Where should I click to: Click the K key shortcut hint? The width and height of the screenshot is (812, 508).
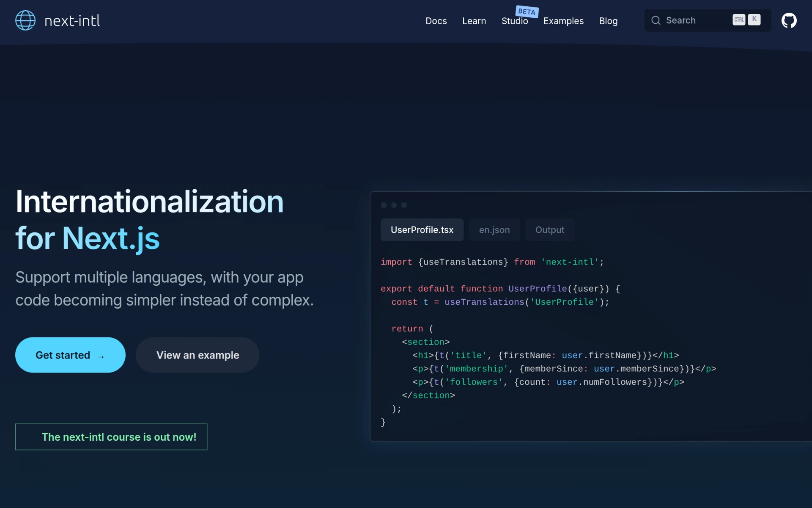click(754, 19)
